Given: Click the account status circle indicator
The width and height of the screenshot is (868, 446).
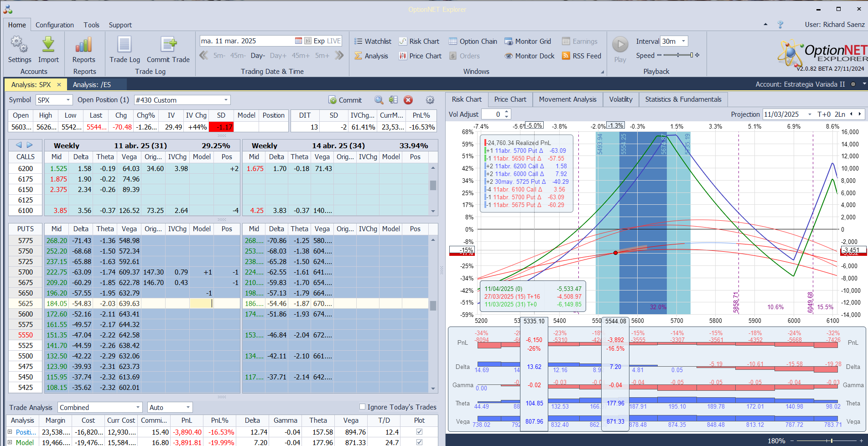Looking at the screenshot, I should pyautogui.click(x=853, y=84).
